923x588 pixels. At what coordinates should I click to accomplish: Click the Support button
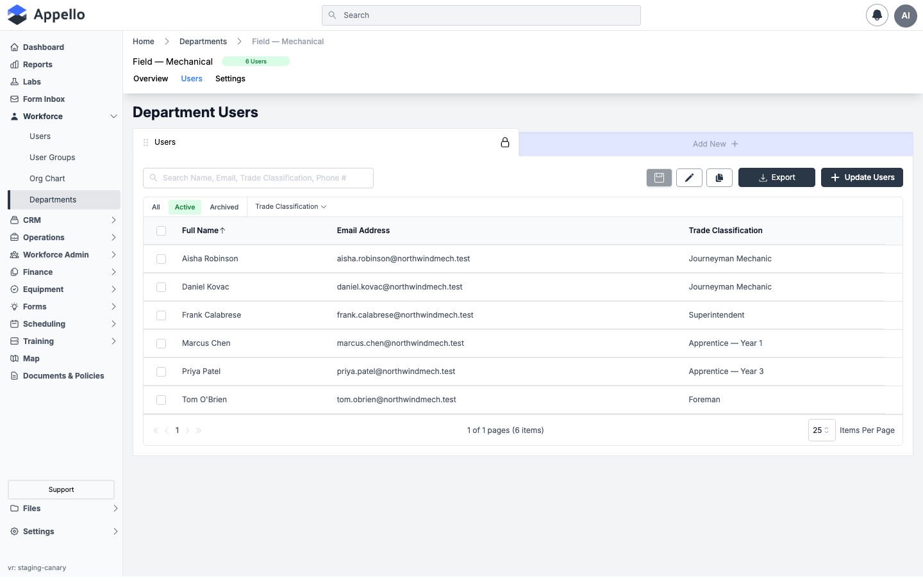61,489
